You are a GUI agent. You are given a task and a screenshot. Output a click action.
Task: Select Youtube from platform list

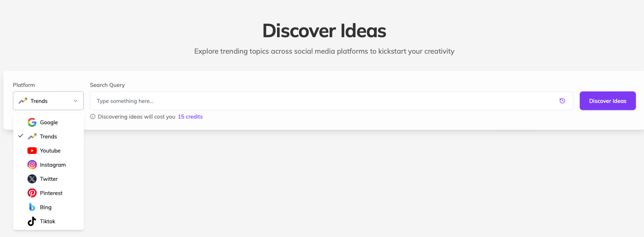click(x=49, y=151)
